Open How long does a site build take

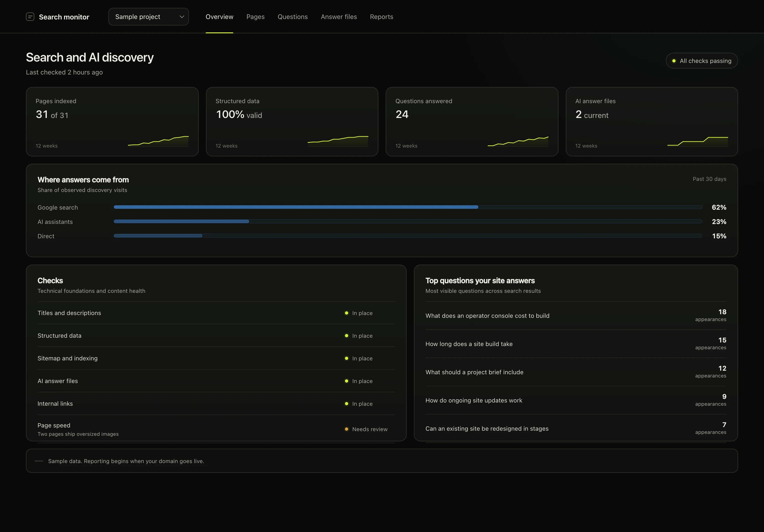(x=576, y=344)
